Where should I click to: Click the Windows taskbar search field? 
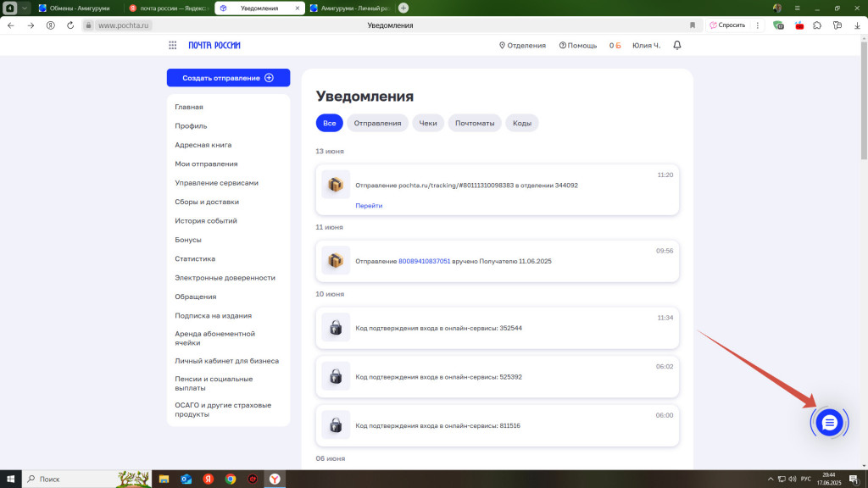(x=72, y=479)
